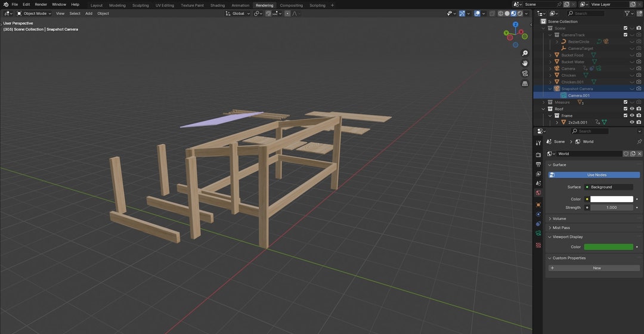
Task: Expand the Measure collection
Action: tap(544, 103)
